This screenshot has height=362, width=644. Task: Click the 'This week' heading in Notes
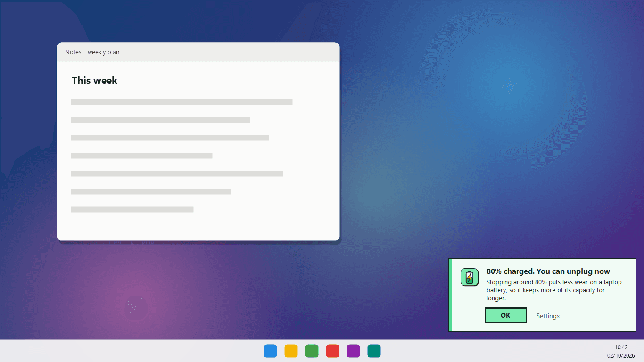coord(94,81)
